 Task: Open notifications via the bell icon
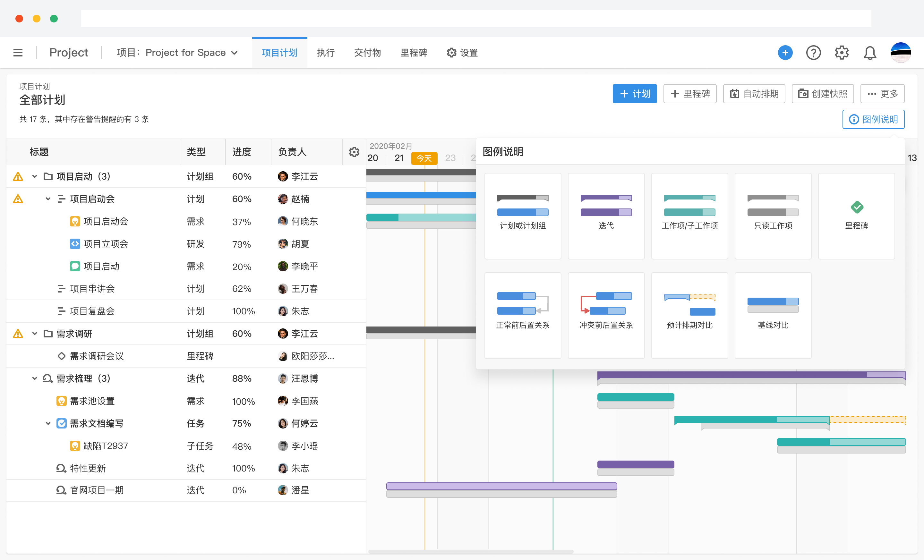pos(870,53)
